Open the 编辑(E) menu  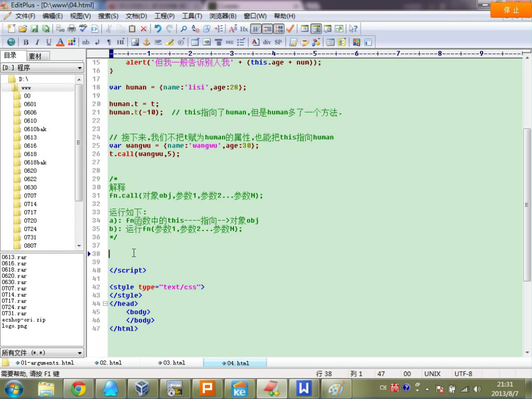[x=52, y=16]
